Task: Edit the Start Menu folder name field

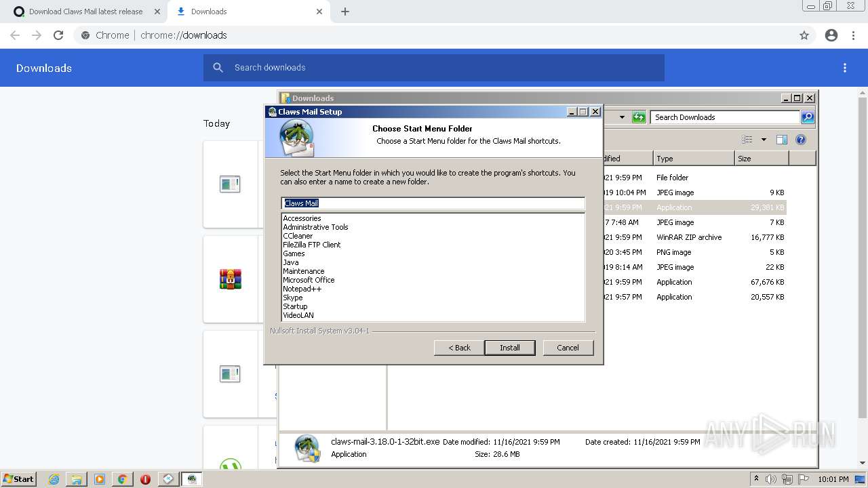Action: point(433,203)
